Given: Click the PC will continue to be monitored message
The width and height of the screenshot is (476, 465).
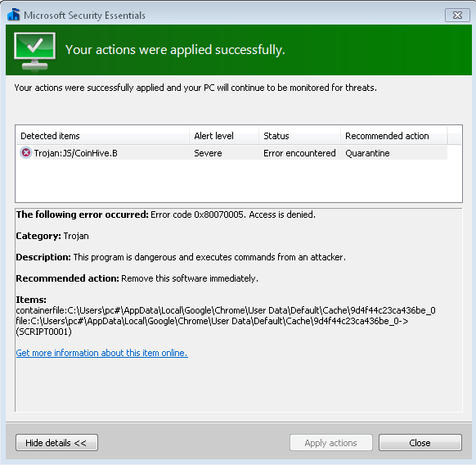Looking at the screenshot, I should (195, 88).
